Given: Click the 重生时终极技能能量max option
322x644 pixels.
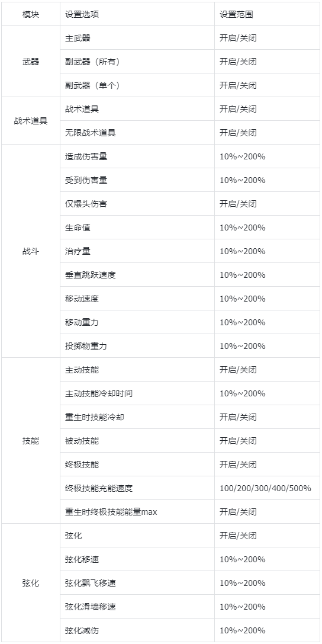Looking at the screenshot, I should coord(111,512).
